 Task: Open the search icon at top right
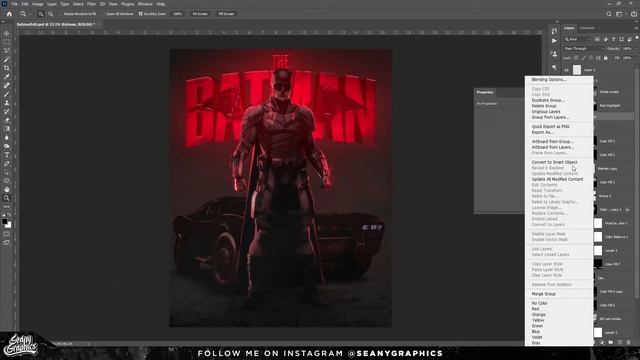(609, 14)
